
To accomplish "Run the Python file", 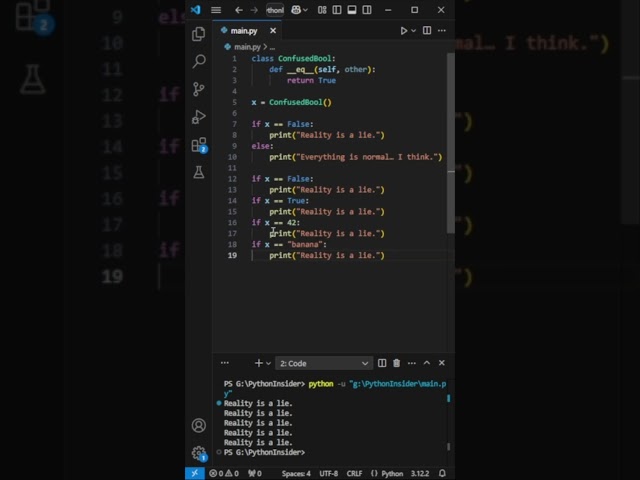I will click(x=403, y=31).
